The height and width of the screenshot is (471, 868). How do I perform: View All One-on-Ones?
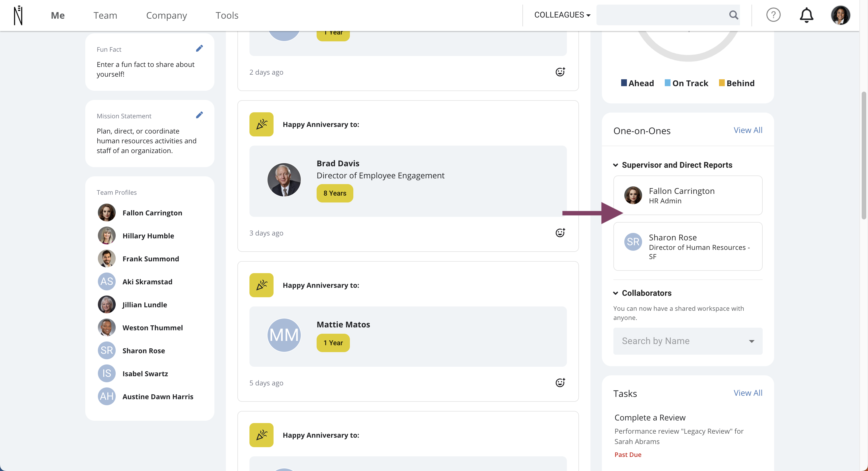point(748,130)
